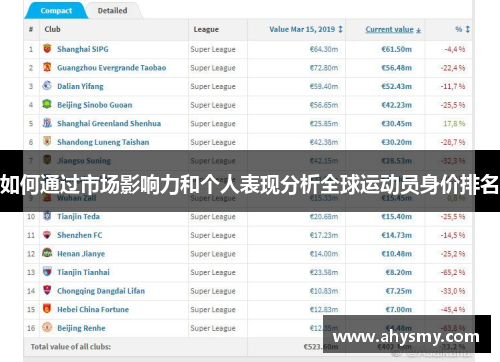Image resolution: width=500 pixels, height=362 pixels.
Task: Click Super League in Shenzhen FC row
Action: (x=213, y=235)
